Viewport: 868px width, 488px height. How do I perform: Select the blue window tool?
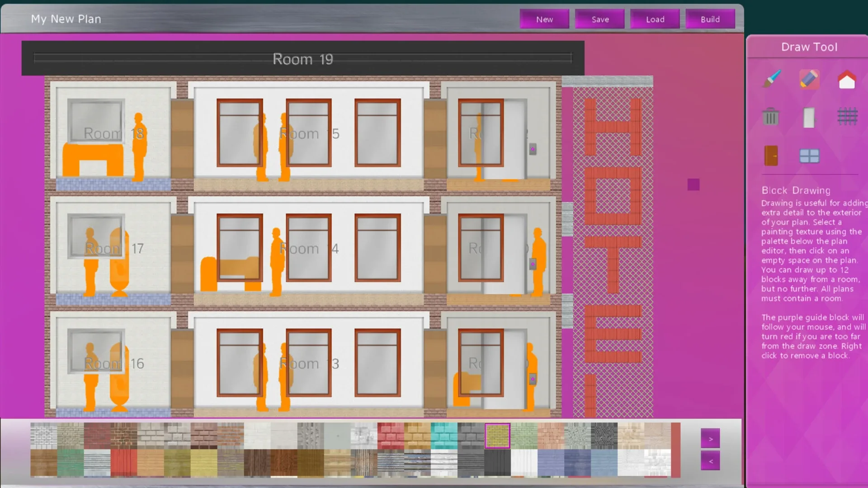pos(809,156)
